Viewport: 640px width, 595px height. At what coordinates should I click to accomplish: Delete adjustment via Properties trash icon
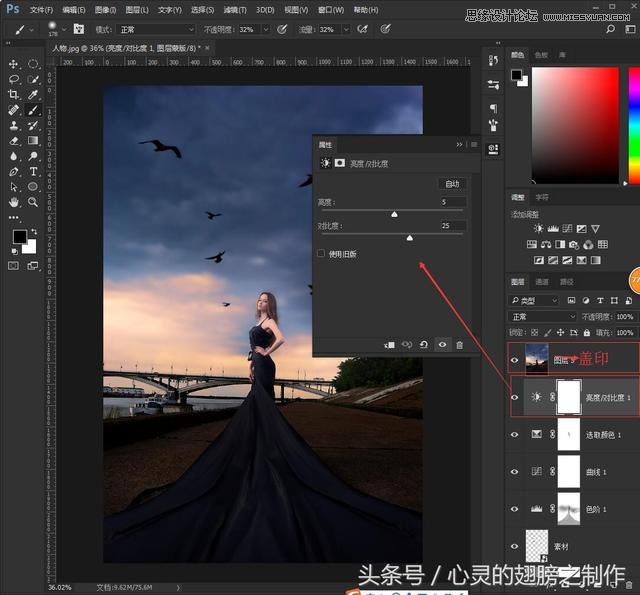(460, 345)
